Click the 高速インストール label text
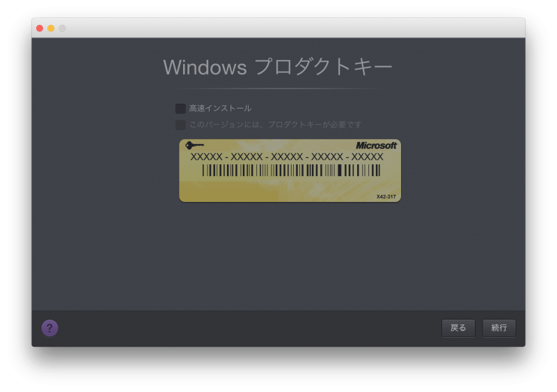The height and width of the screenshot is (392, 557). [x=220, y=109]
